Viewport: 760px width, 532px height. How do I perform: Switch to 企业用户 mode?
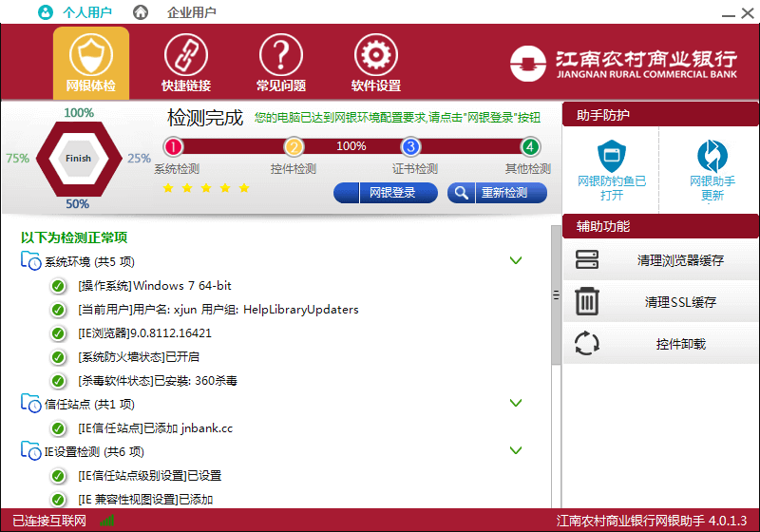coord(192,12)
